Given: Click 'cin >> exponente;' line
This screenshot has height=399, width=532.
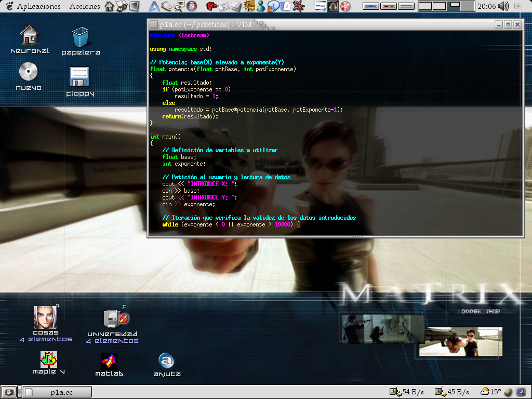Looking at the screenshot, I should click(x=189, y=204).
